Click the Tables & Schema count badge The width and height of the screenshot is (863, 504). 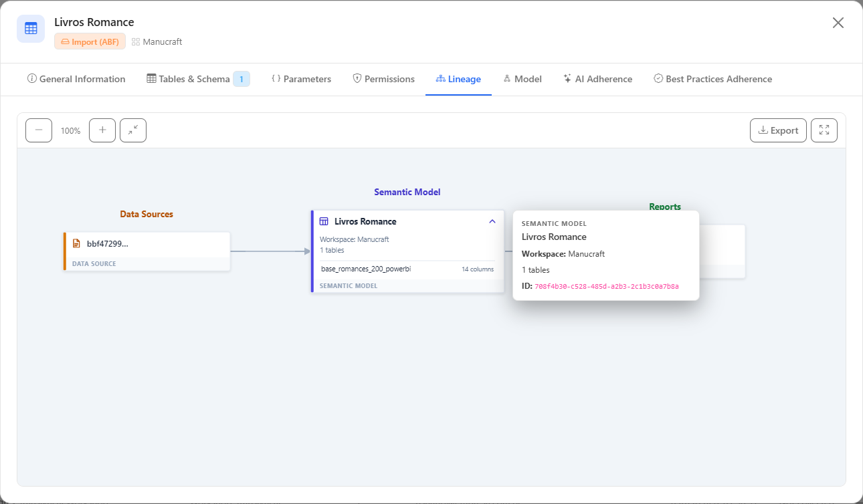click(242, 79)
